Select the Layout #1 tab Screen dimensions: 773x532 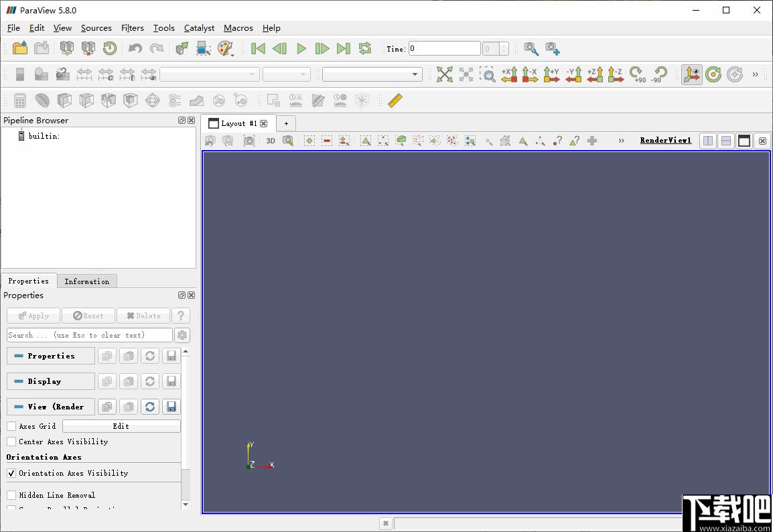click(x=238, y=123)
